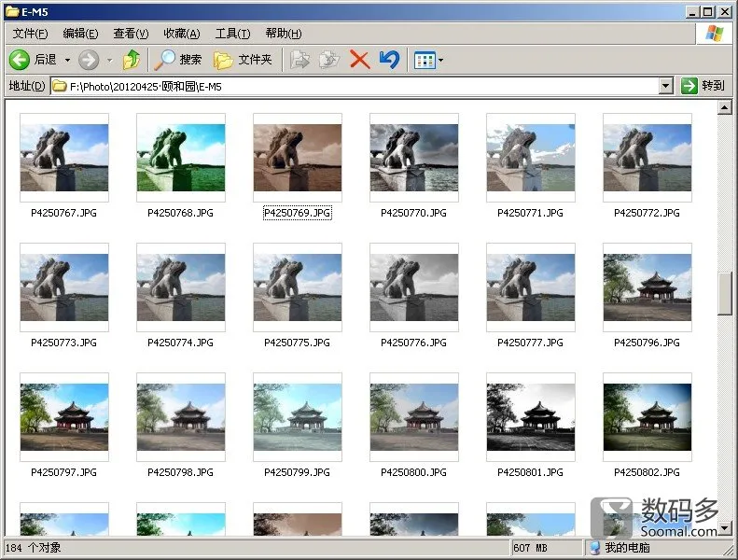Screen dimensions: 738x560
Task: Select thumbnail P4250772.JPG
Action: click(x=647, y=158)
